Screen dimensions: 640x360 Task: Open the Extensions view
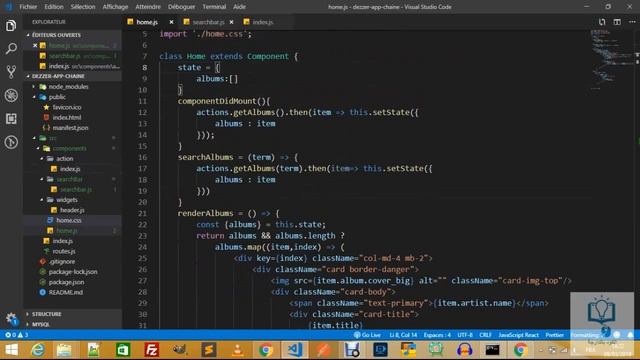11,118
